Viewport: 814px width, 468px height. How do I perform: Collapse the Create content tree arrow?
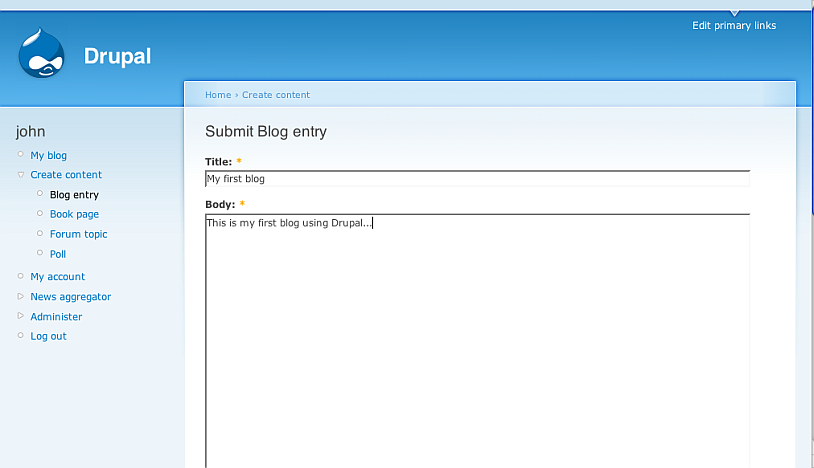click(x=21, y=175)
